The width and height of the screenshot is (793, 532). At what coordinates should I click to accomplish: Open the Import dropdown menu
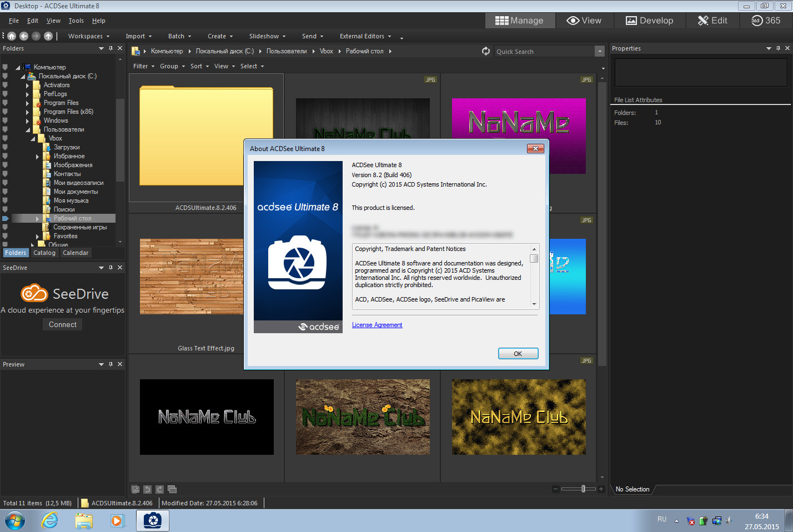click(139, 36)
